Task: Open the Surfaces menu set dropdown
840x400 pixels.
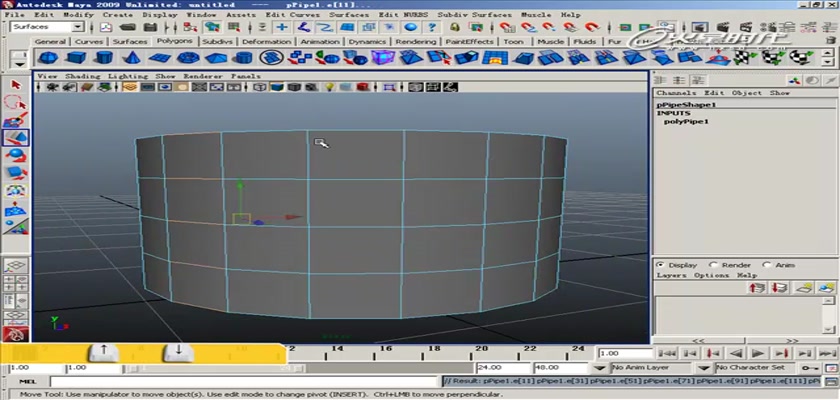Action: pos(78,27)
